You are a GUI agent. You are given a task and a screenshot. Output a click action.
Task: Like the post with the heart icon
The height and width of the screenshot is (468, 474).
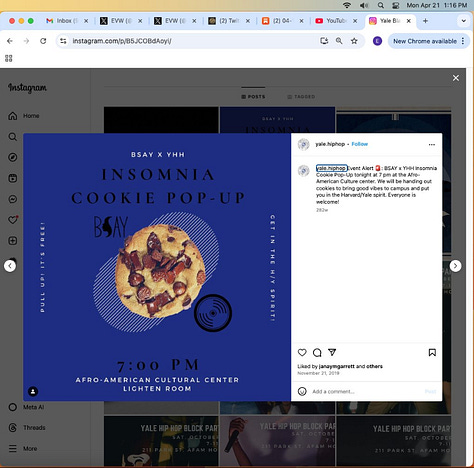(302, 352)
